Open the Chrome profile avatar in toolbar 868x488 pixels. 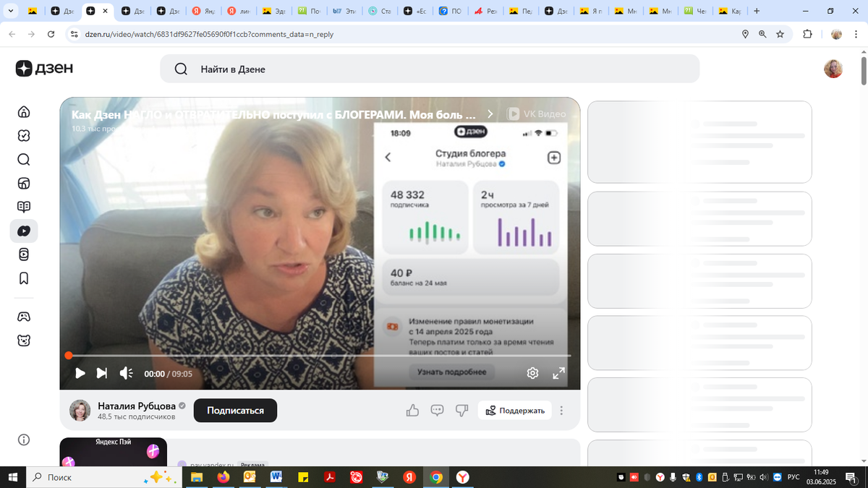coord(836,34)
